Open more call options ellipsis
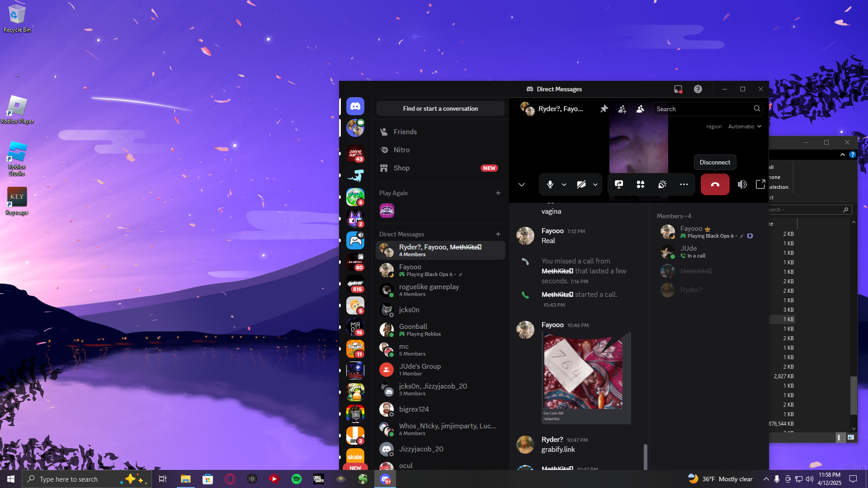Screen dimensions: 868x488 click(x=684, y=184)
